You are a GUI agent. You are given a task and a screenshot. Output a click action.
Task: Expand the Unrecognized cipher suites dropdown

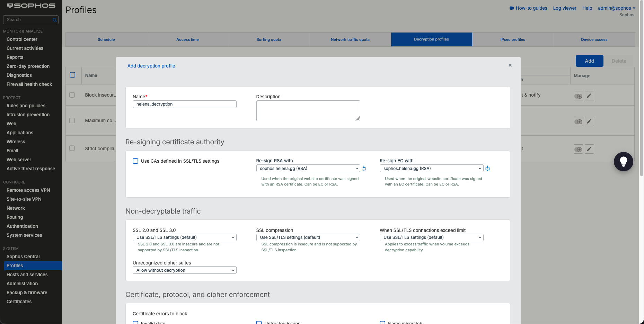185,270
